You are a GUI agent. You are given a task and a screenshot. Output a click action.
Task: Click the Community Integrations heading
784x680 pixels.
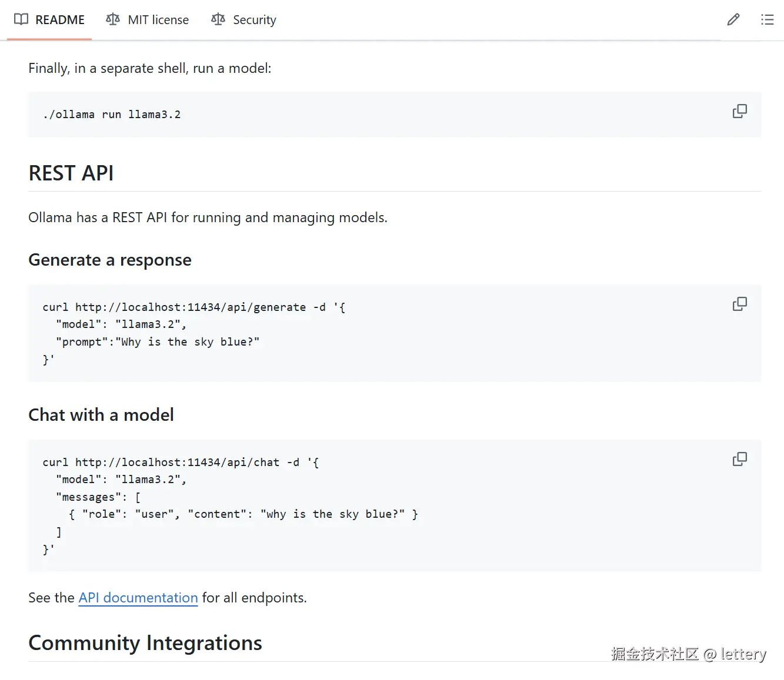(145, 643)
